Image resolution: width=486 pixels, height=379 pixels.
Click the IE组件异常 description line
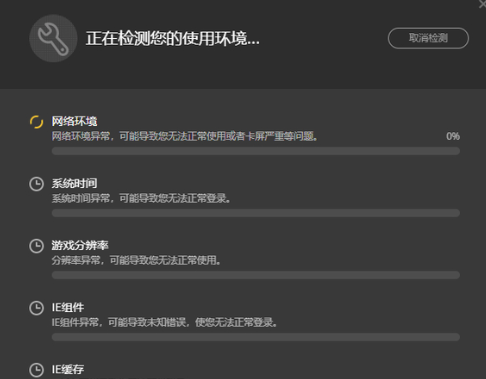[x=164, y=322]
